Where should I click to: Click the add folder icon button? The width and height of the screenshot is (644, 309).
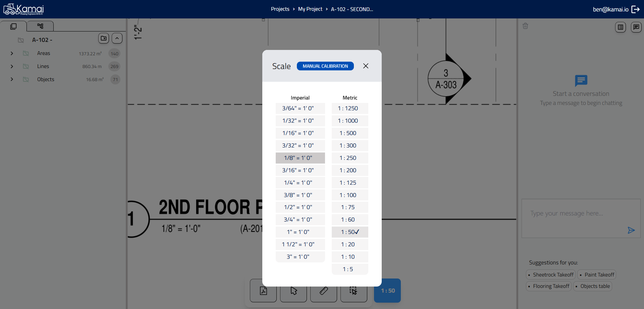click(x=104, y=38)
